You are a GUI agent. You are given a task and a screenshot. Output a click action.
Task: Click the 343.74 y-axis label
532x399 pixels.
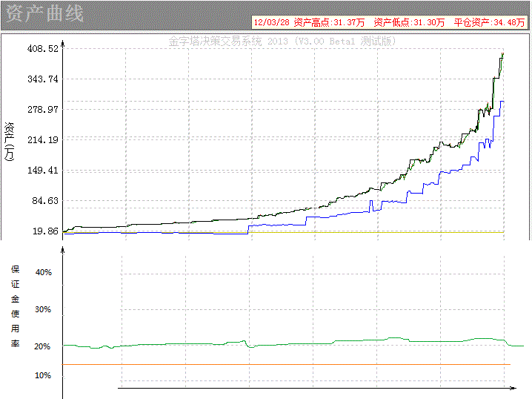point(43,79)
